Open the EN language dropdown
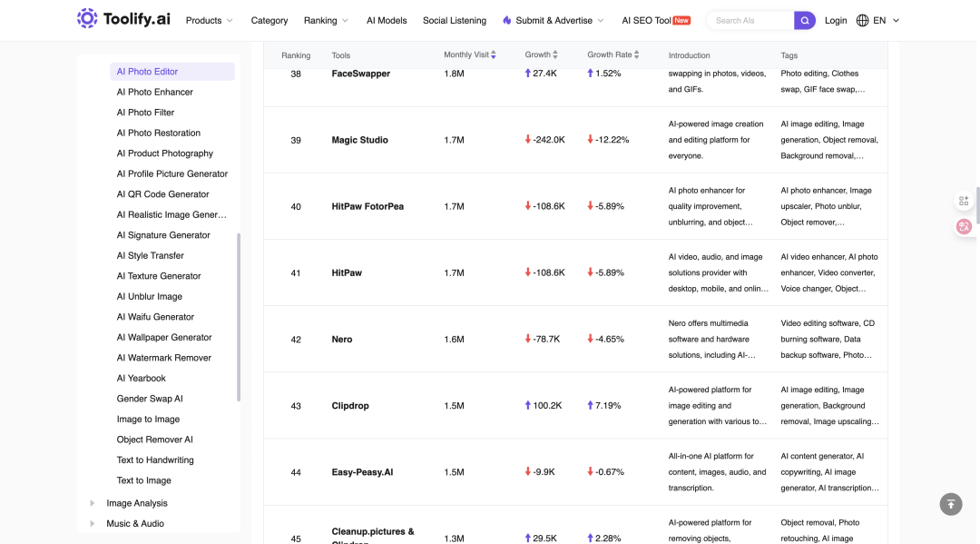This screenshot has height=544, width=980. 887,21
